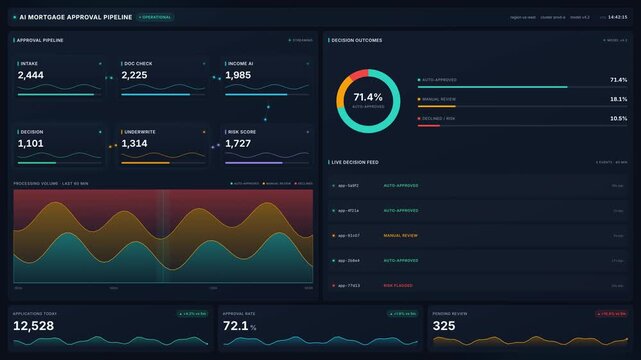Click the orange dot on the Manual Review row
The width and height of the screenshot is (641, 360).
coord(334,235)
